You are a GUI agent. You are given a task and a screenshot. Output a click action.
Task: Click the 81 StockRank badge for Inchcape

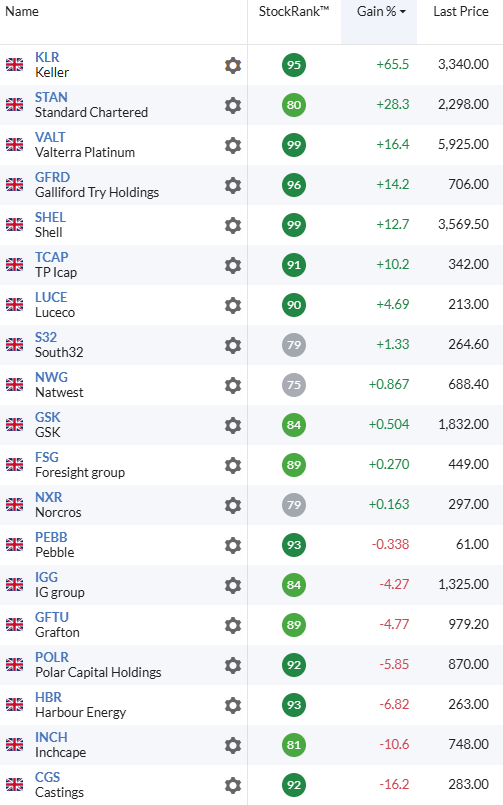click(294, 745)
